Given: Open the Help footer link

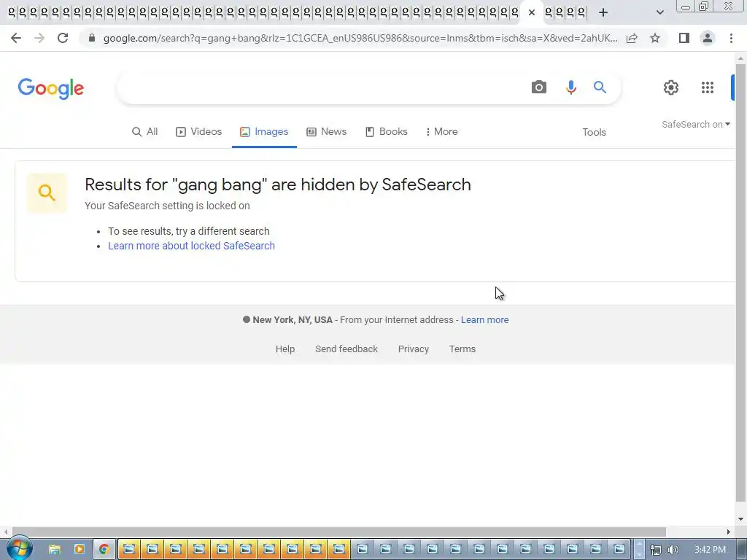Looking at the screenshot, I should [x=285, y=349].
